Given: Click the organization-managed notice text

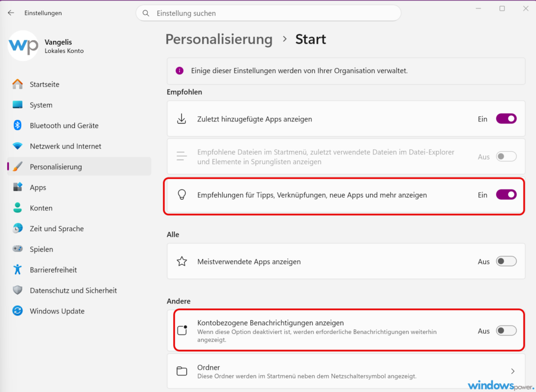Looking at the screenshot, I should click(299, 71).
